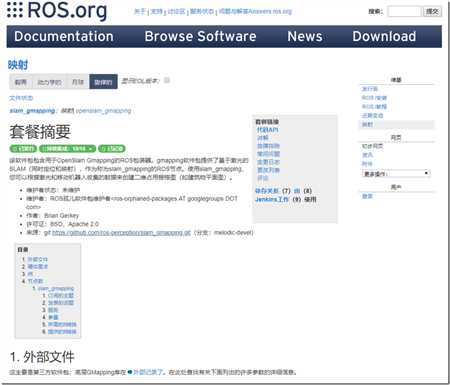This screenshot has height=385, width=450.
Task: Toggle the EOL versions checkbox
Action: point(167,80)
